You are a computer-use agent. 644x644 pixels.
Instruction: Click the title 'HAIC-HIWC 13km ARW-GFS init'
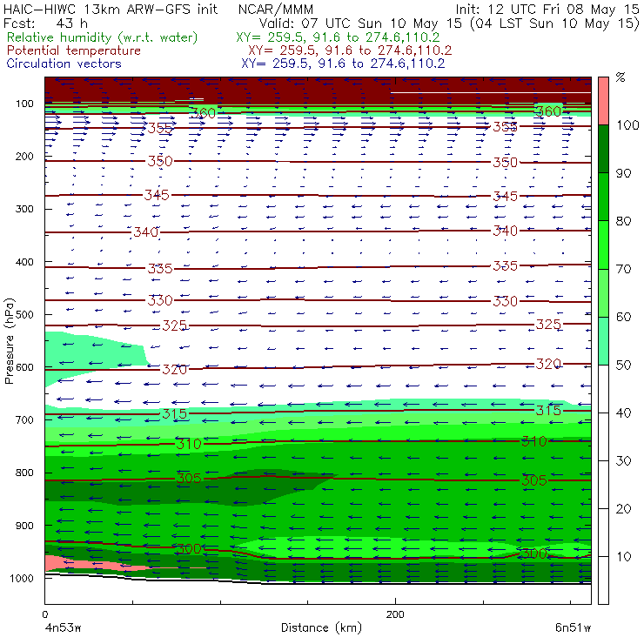(111, 9)
